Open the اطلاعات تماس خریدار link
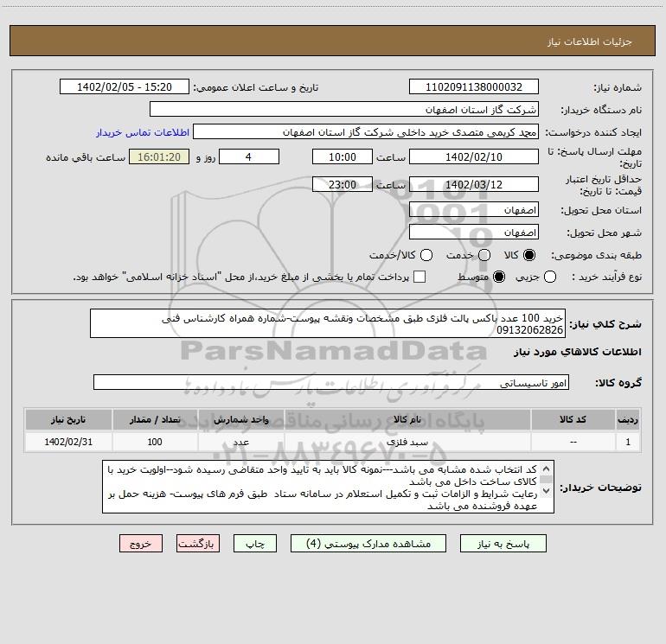Screen dimensions: 666x644 (x=143, y=132)
